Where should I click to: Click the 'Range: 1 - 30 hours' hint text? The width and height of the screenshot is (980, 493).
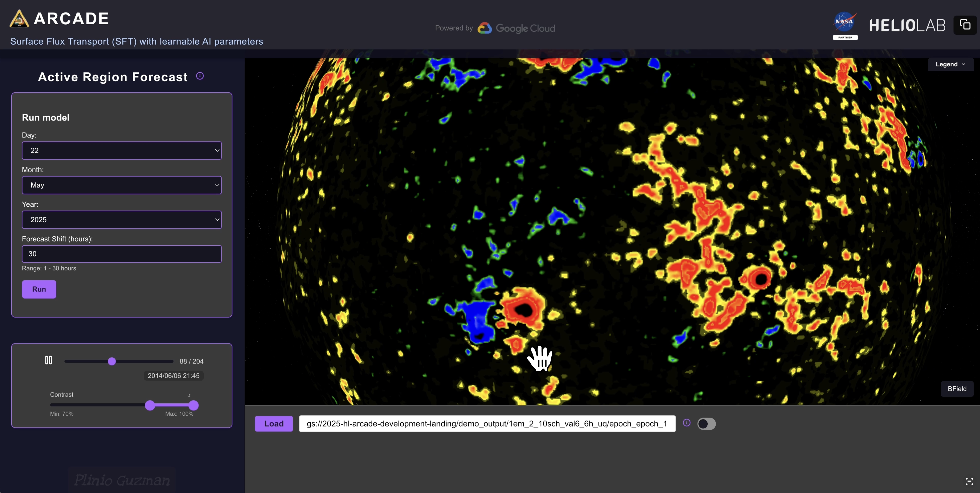(49, 268)
